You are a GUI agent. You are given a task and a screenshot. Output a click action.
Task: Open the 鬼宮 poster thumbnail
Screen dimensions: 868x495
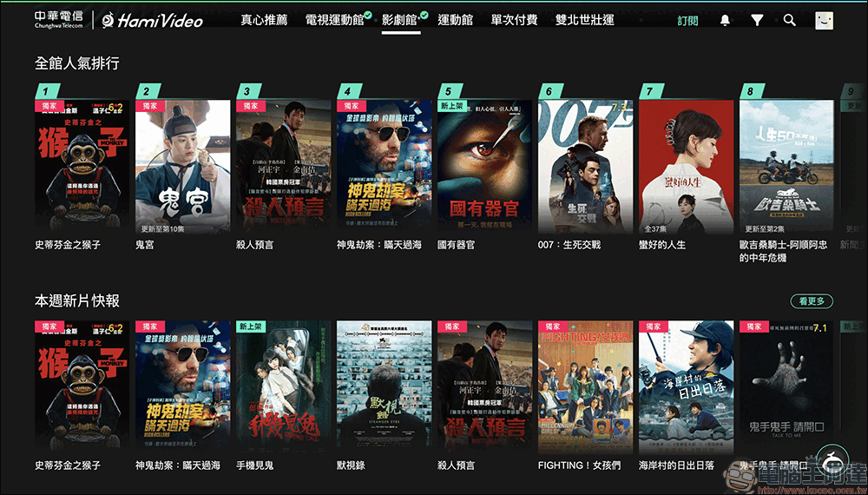point(182,167)
